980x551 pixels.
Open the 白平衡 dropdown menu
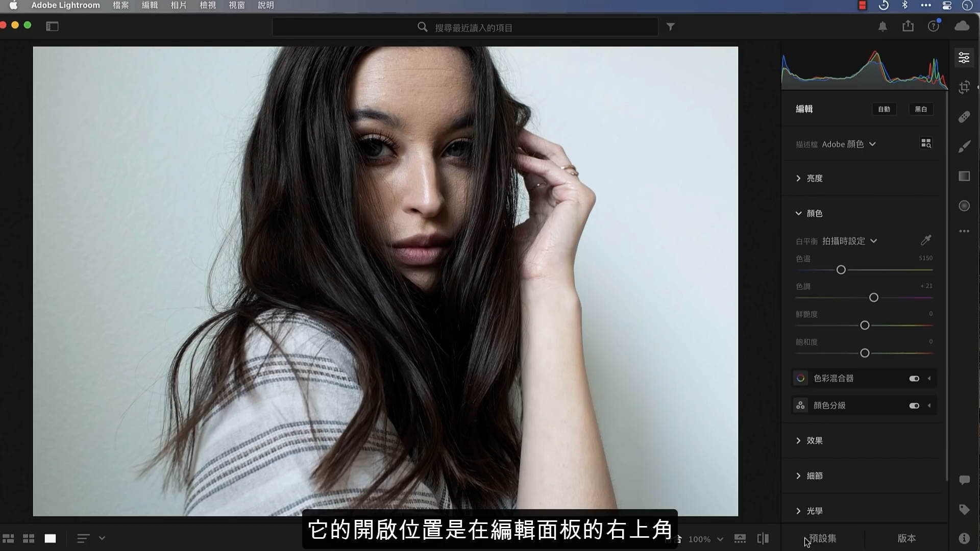coord(849,240)
